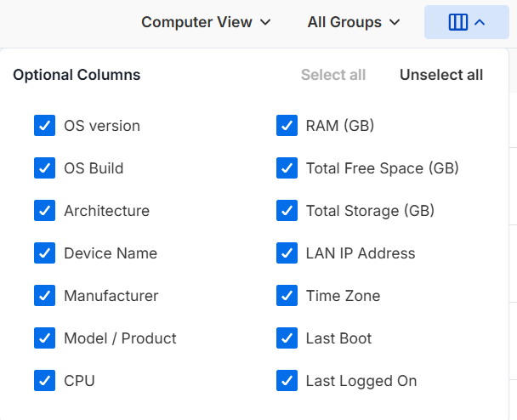Toggle the RAM (GB) checkbox
517x420 pixels.
coord(287,125)
